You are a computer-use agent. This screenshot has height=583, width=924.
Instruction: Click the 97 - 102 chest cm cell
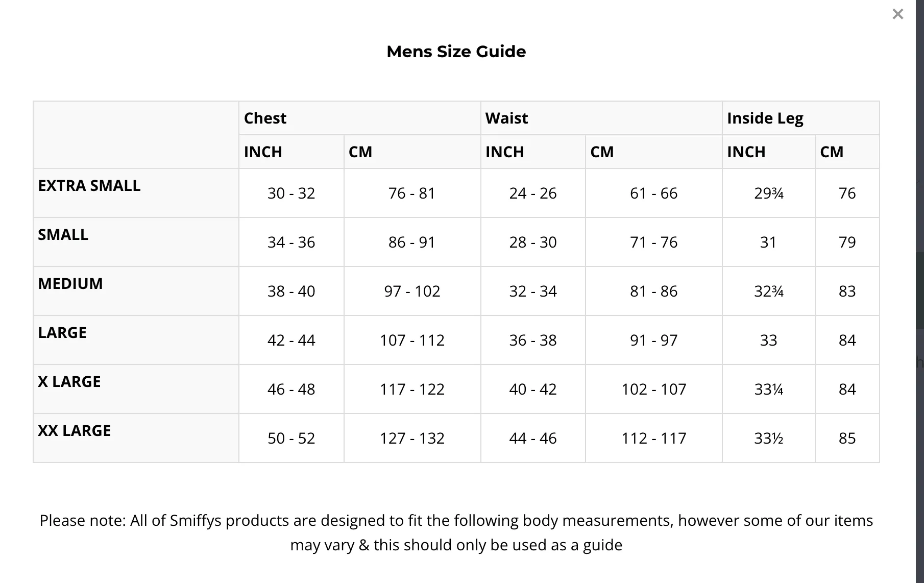(x=412, y=291)
